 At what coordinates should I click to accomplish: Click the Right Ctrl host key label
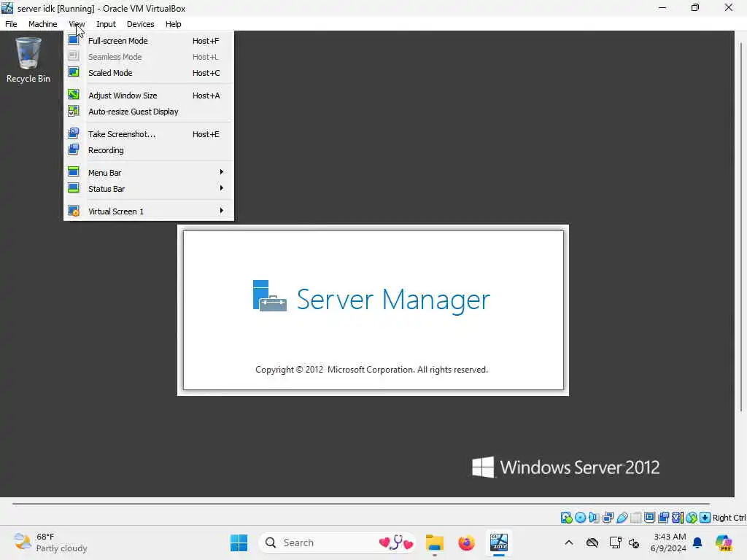(x=729, y=518)
